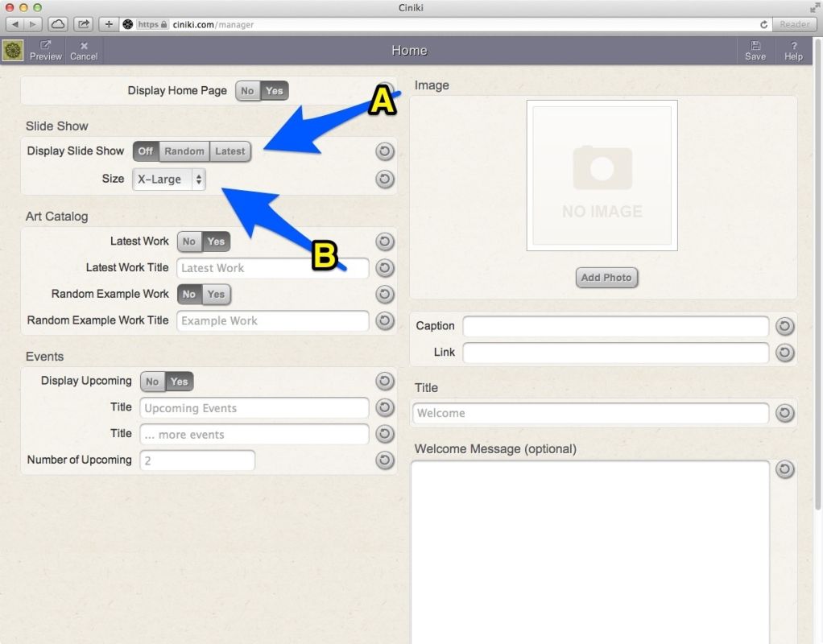This screenshot has width=823, height=644.
Task: Click the browser back arrow
Action: click(14, 24)
